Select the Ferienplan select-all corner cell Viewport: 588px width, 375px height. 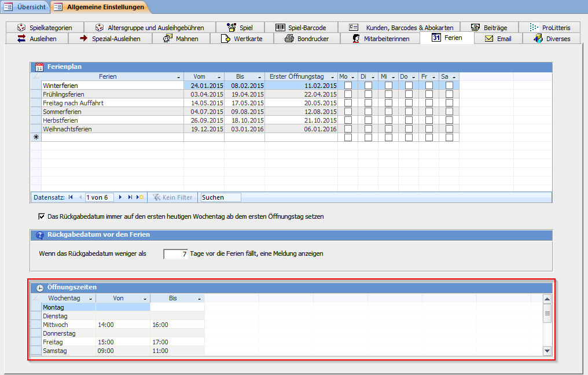click(x=36, y=76)
